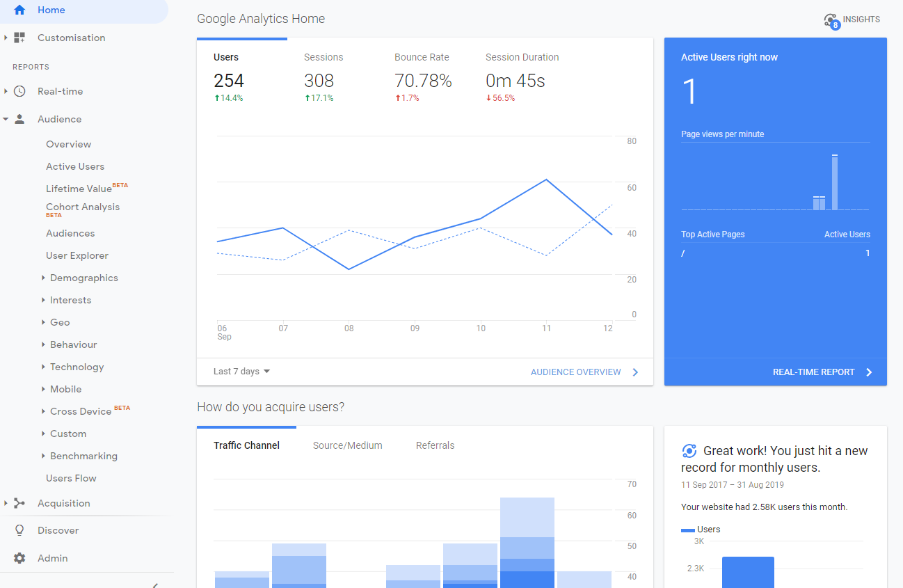Image resolution: width=903 pixels, height=588 pixels.
Task: Open the Audiences report
Action: tap(70, 233)
